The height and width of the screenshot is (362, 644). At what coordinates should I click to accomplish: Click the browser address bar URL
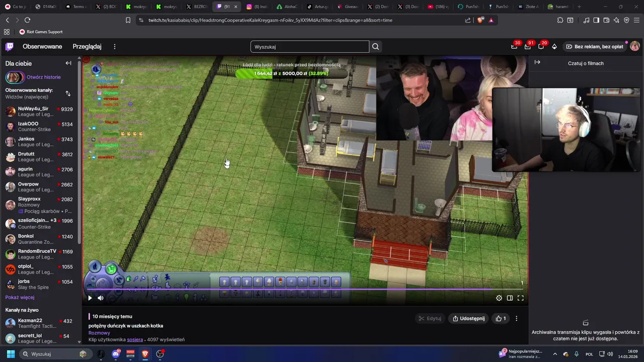pos(270,20)
